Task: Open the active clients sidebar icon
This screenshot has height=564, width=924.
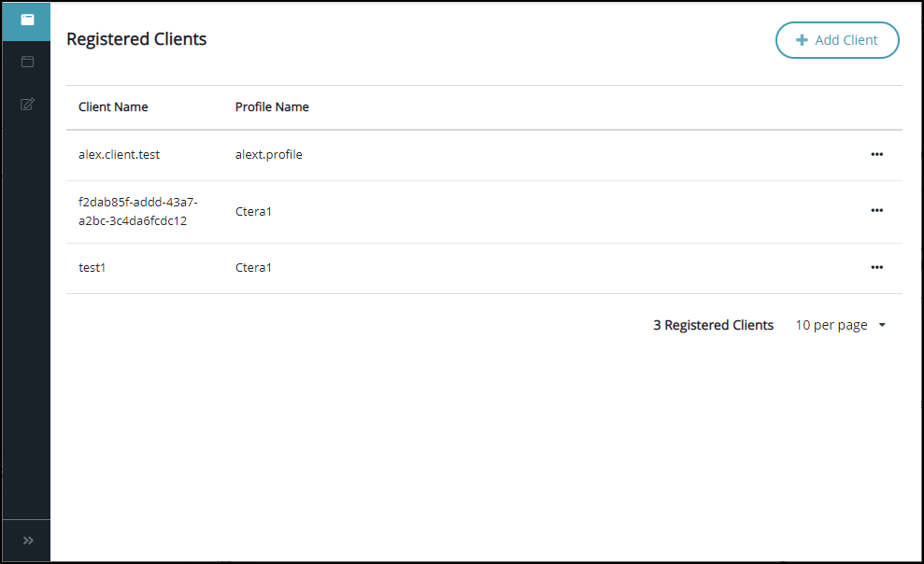Action: pos(27,21)
